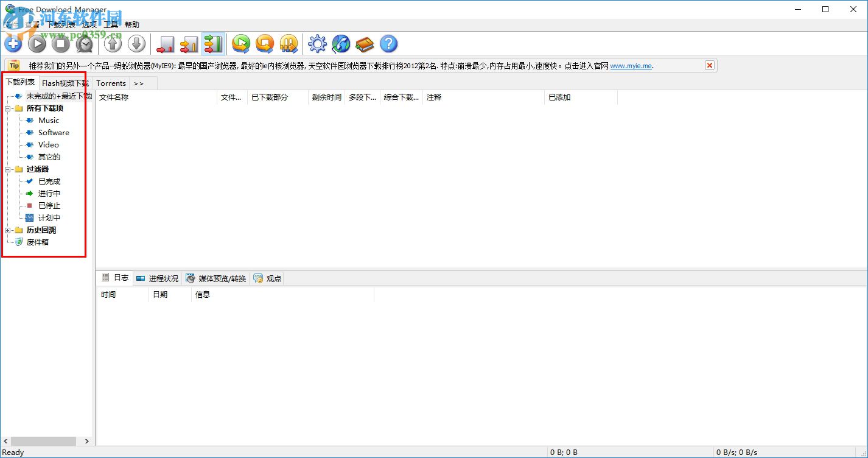Open the settings gear icon on the toolbar
The width and height of the screenshot is (868, 458).
tap(317, 43)
